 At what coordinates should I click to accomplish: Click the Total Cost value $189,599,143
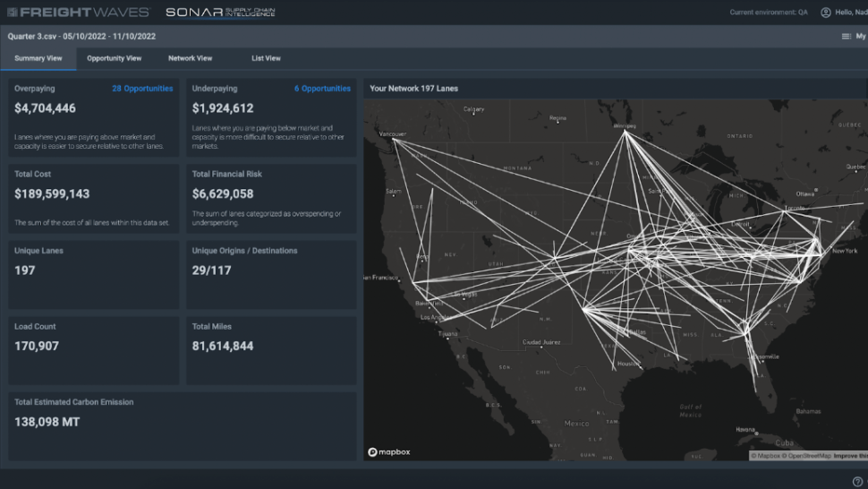pos(52,193)
